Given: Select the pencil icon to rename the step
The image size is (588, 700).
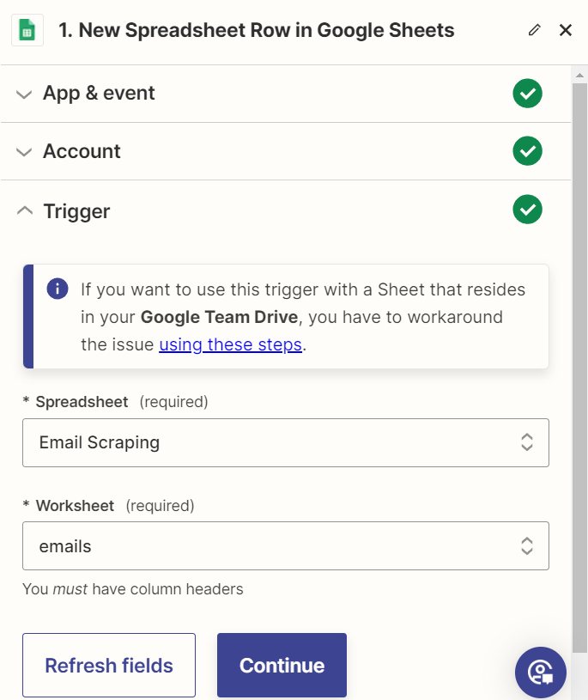Looking at the screenshot, I should coord(534,29).
